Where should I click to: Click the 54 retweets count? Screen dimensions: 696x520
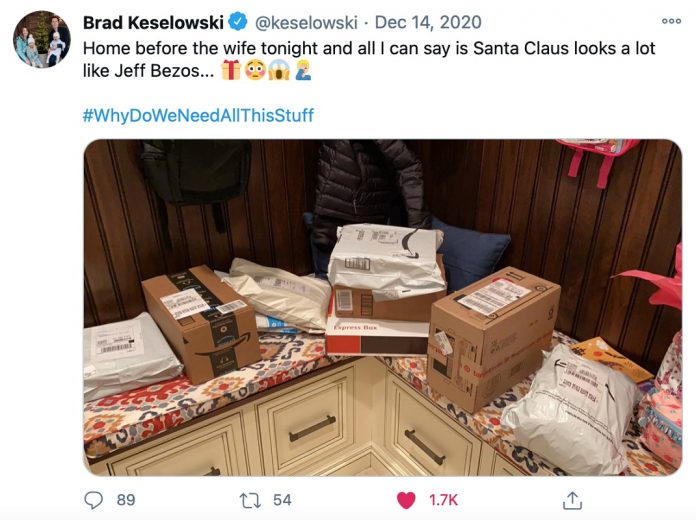coord(282,500)
